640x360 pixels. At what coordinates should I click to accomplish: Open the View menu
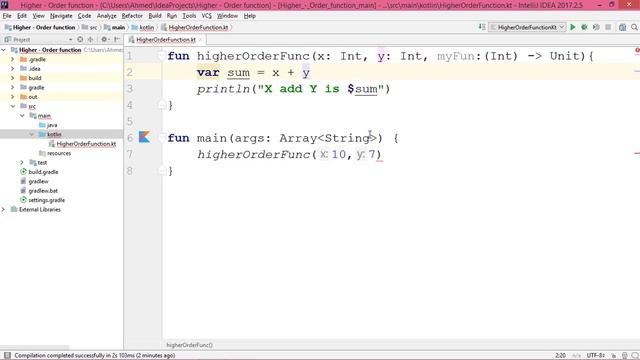38,16
